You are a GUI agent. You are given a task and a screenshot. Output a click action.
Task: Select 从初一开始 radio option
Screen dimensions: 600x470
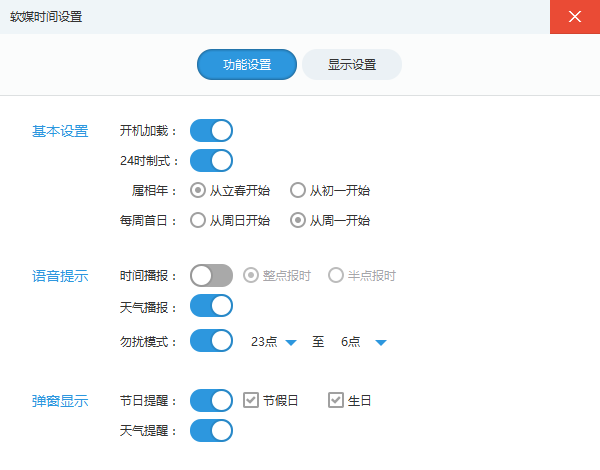[x=297, y=190]
